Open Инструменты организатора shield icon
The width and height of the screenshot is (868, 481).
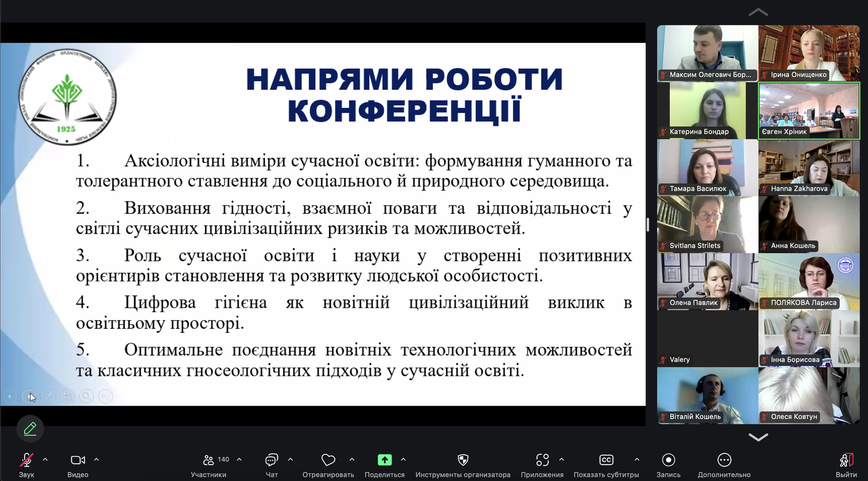tap(463, 460)
